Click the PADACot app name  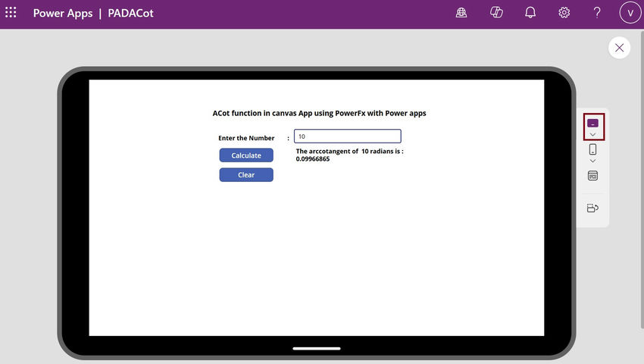click(130, 13)
